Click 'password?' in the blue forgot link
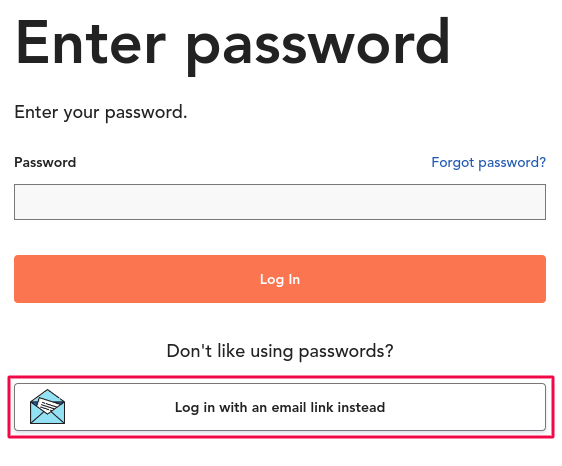 coord(512,163)
